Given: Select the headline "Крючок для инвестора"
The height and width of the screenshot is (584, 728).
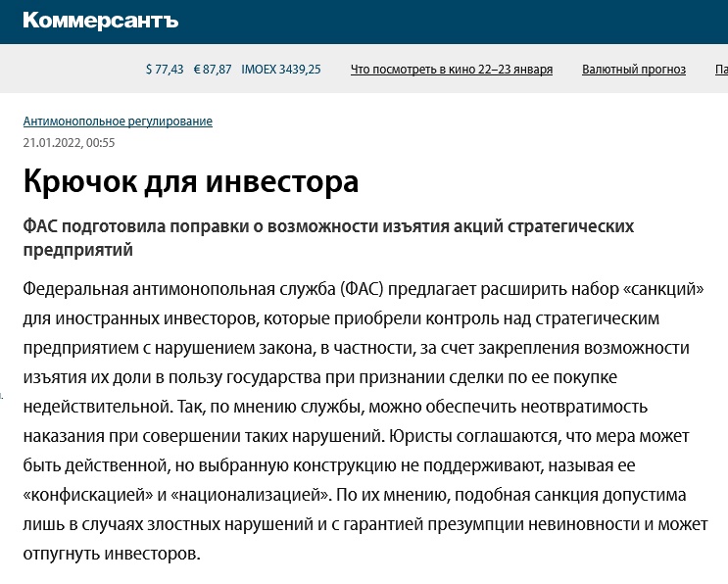Looking at the screenshot, I should click(191, 181).
